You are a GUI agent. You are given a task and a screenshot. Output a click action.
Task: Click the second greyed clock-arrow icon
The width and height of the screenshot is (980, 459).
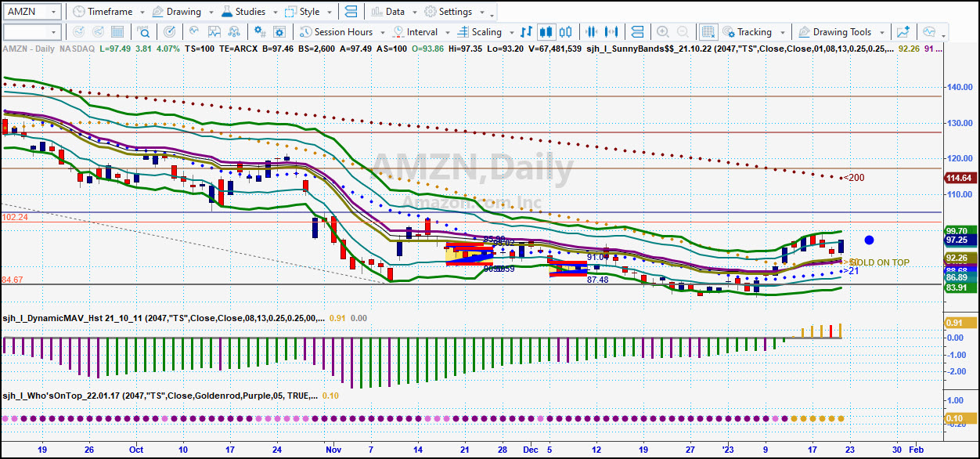[x=99, y=32]
